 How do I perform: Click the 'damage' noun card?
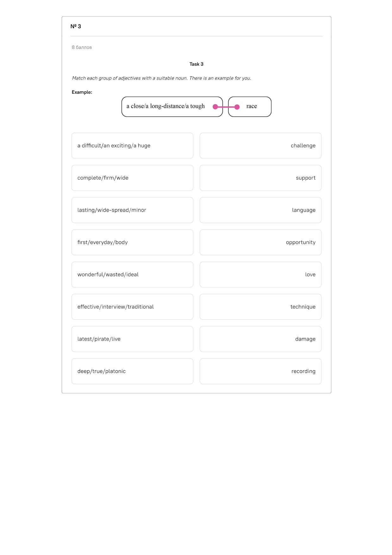(x=260, y=339)
